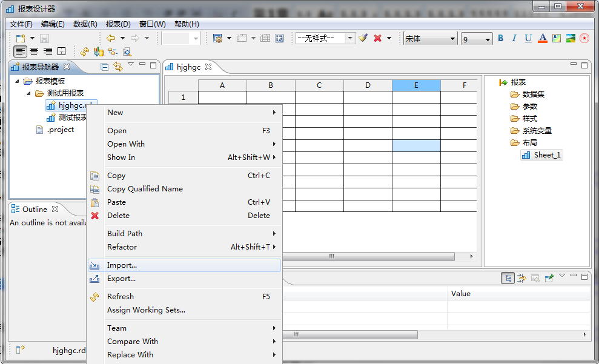Click the hierarchy tree toolbar icon

(x=113, y=51)
